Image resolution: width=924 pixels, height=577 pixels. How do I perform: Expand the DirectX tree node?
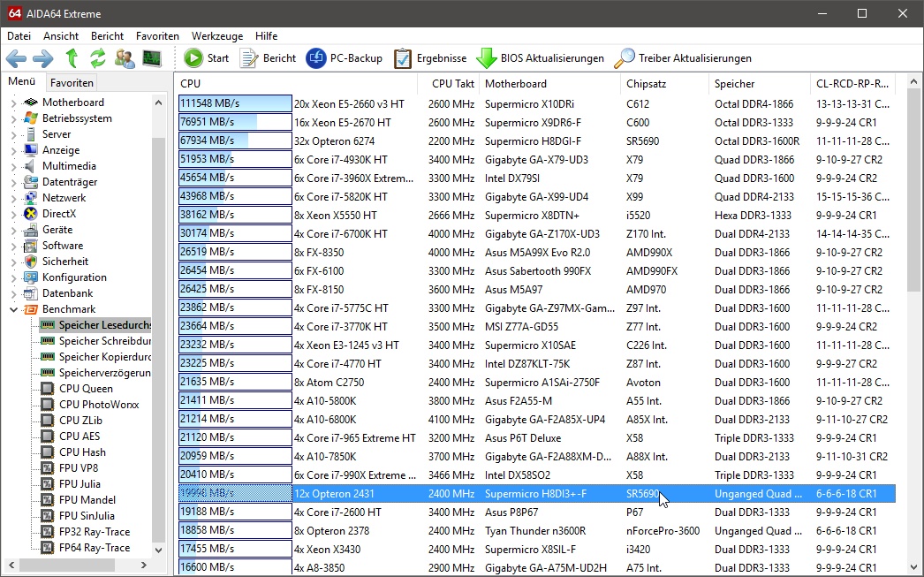coord(13,214)
